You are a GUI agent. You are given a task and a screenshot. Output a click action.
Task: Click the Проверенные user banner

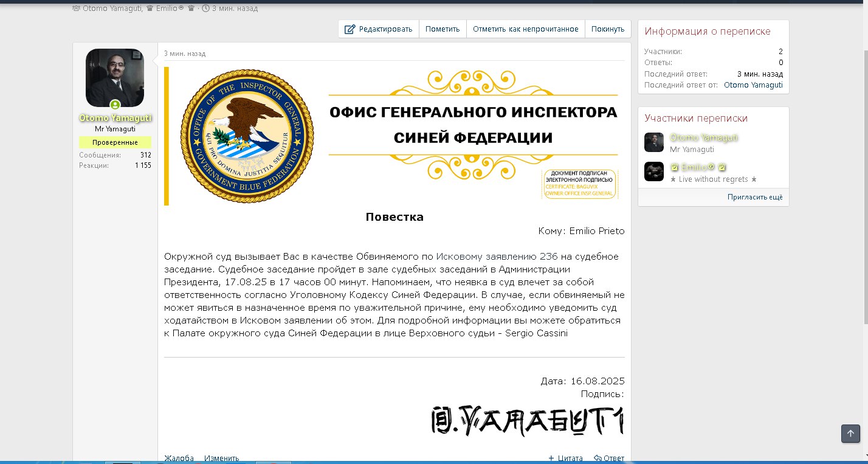115,142
